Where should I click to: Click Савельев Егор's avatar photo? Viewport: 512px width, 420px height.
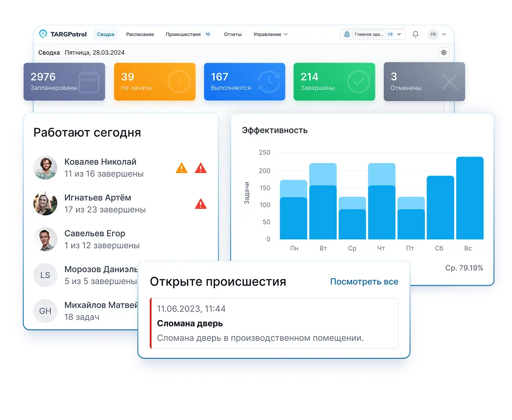click(x=46, y=239)
